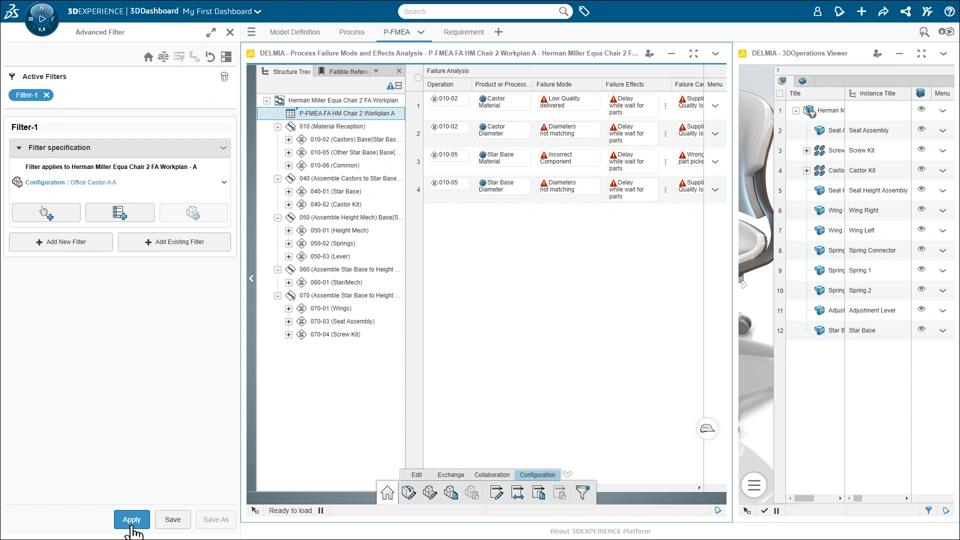Click the funnel filter icon in action bar

tap(582, 492)
